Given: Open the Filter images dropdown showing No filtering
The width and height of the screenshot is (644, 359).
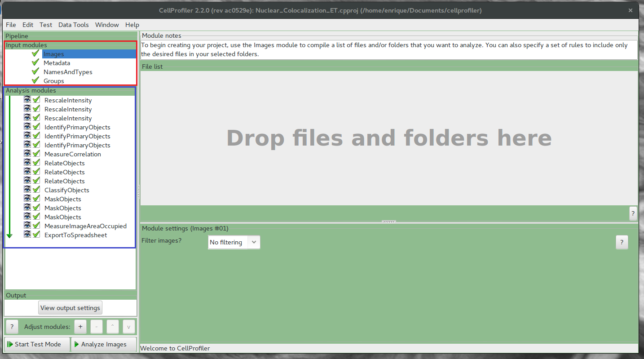Looking at the screenshot, I should [x=234, y=242].
